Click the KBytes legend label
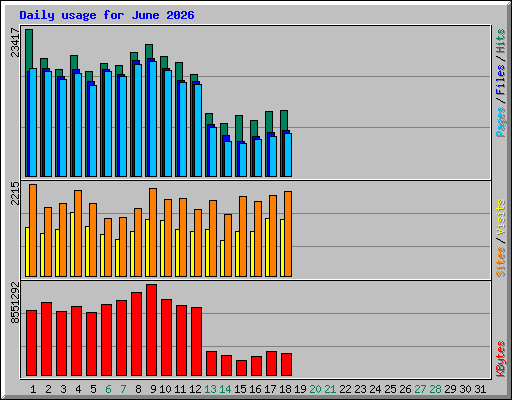The image size is (512, 400). (500, 359)
